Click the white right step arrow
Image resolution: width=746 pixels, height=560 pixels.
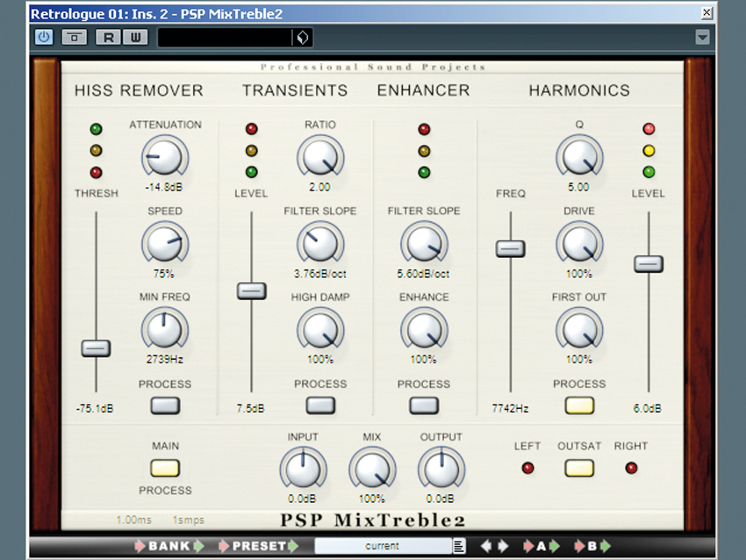pos(503,546)
